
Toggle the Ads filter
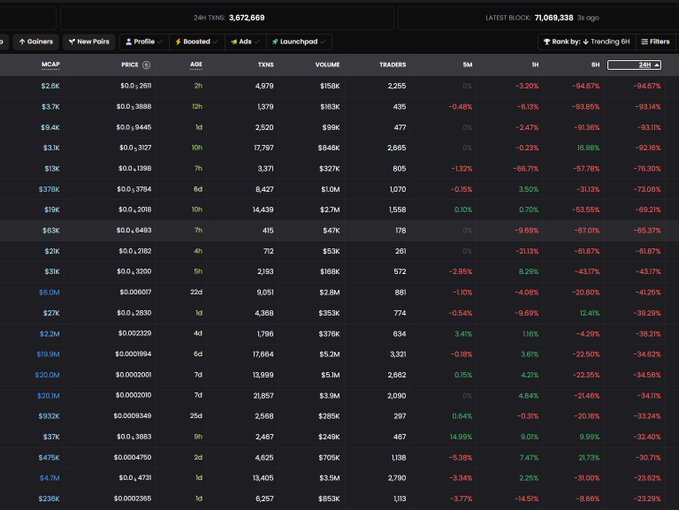pyautogui.click(x=245, y=42)
